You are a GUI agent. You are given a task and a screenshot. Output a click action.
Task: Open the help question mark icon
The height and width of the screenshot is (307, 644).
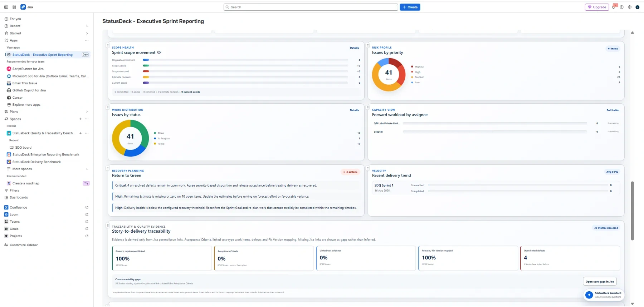[622, 7]
